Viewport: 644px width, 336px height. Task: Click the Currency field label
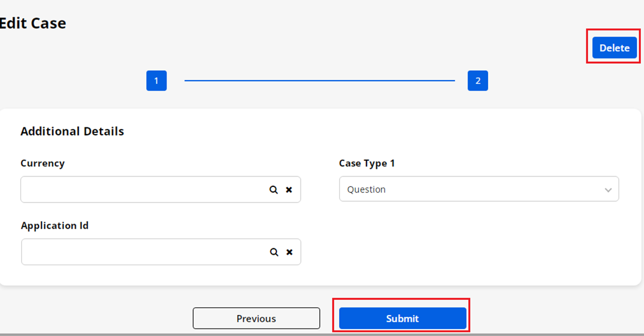coord(42,163)
